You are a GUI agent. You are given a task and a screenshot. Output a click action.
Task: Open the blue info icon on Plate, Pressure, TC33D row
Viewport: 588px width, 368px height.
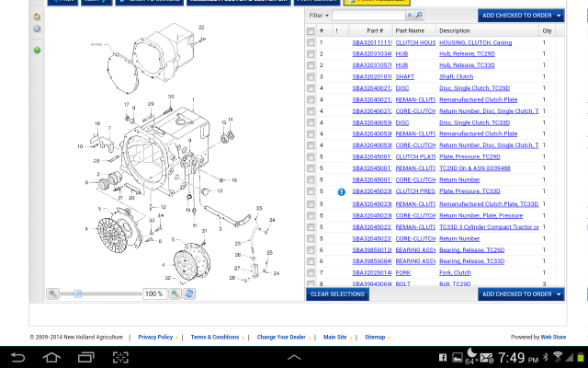point(341,192)
